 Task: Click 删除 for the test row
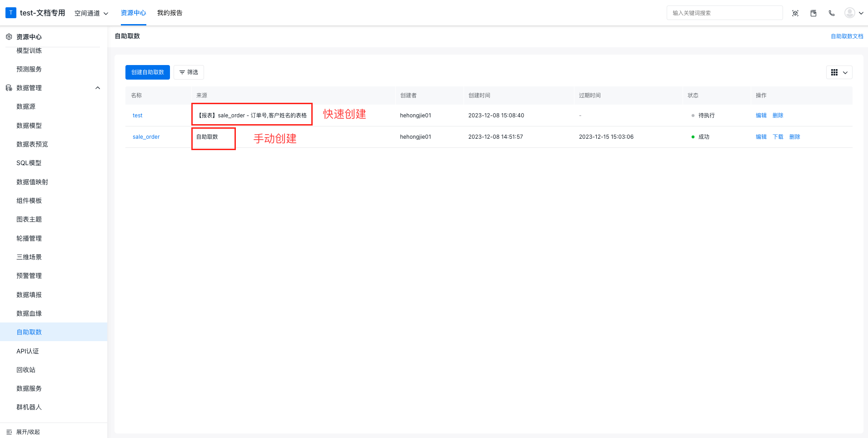(778, 116)
